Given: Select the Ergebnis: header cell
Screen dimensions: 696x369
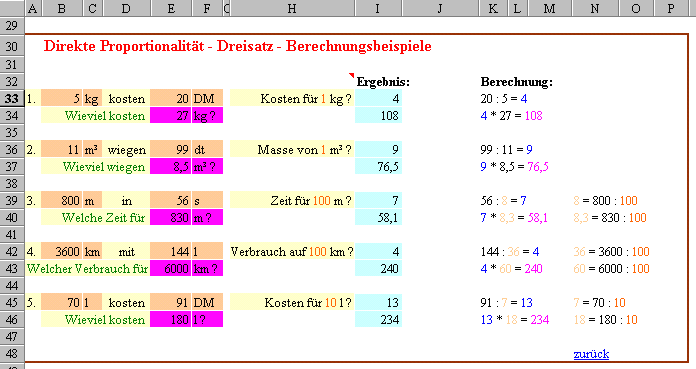Looking at the screenshot, I should point(383,82).
